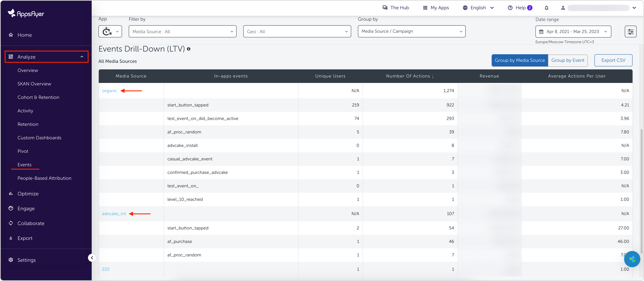
Task: Open Settings gear icon
Action: (11, 260)
